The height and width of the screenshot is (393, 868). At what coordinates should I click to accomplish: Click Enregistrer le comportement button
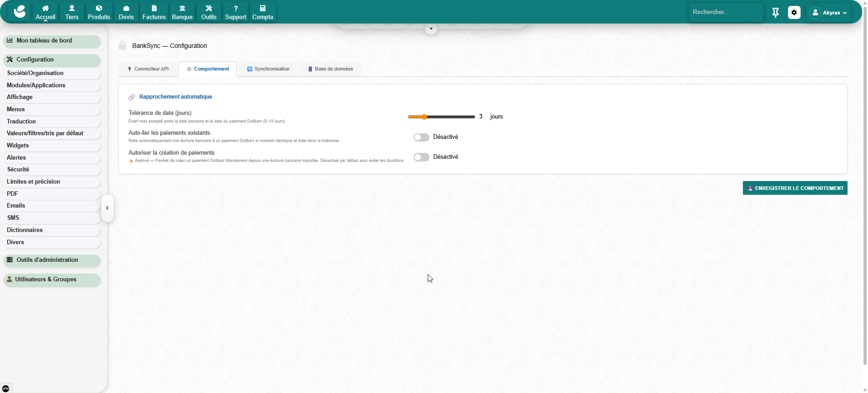(x=795, y=188)
